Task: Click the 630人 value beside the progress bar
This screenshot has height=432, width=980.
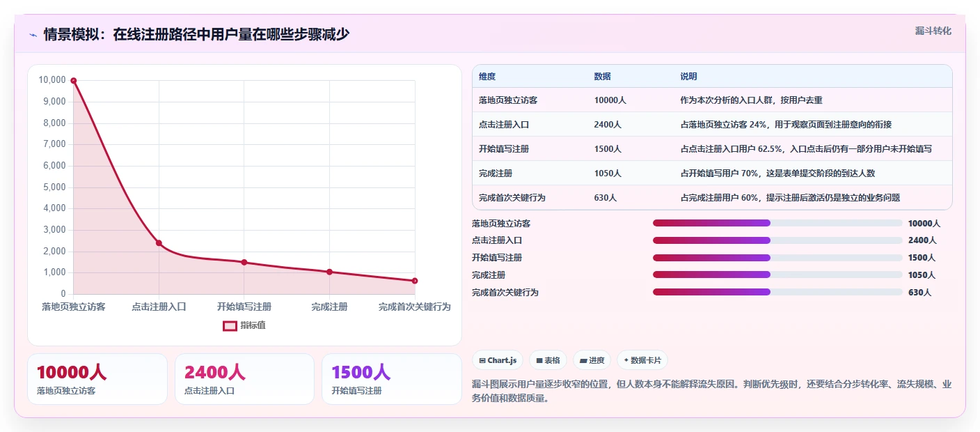Action: point(919,293)
